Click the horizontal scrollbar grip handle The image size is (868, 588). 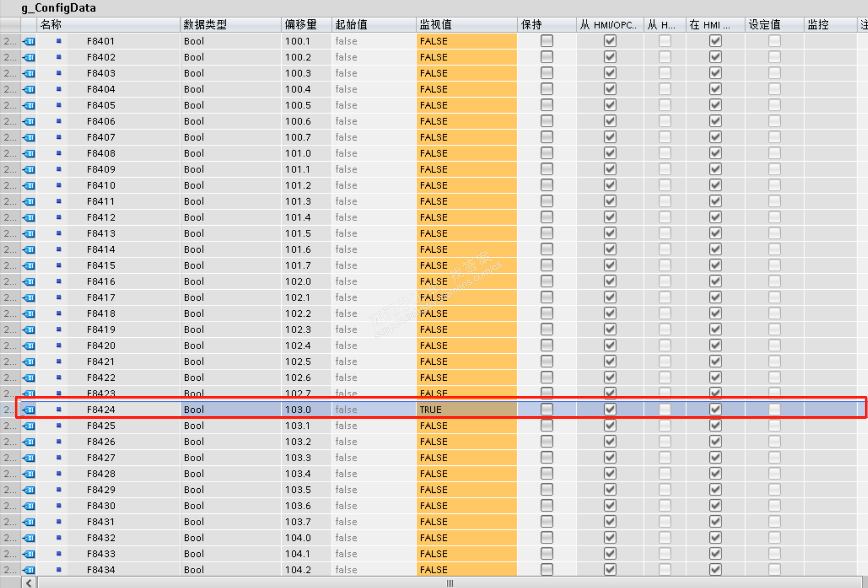pyautogui.click(x=450, y=583)
